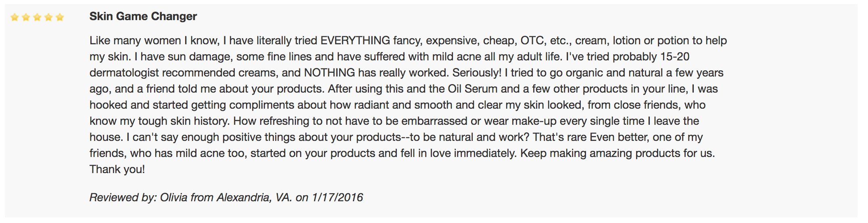The height and width of the screenshot is (223, 868).
Task: Click the fourth star in the rating
Action: [x=48, y=17]
